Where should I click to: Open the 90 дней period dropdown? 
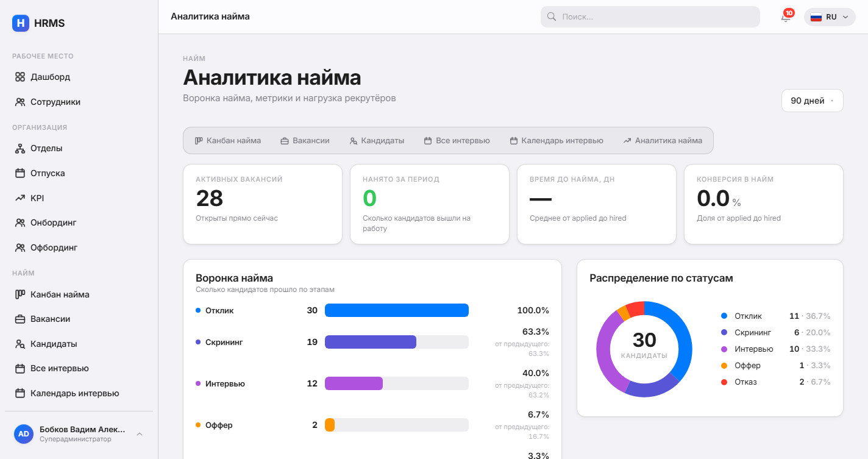coord(812,101)
